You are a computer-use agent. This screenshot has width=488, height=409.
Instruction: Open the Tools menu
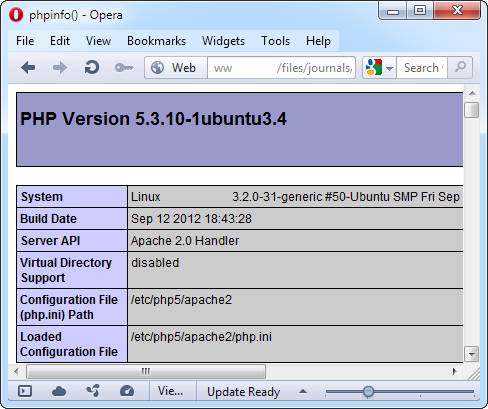(275, 41)
